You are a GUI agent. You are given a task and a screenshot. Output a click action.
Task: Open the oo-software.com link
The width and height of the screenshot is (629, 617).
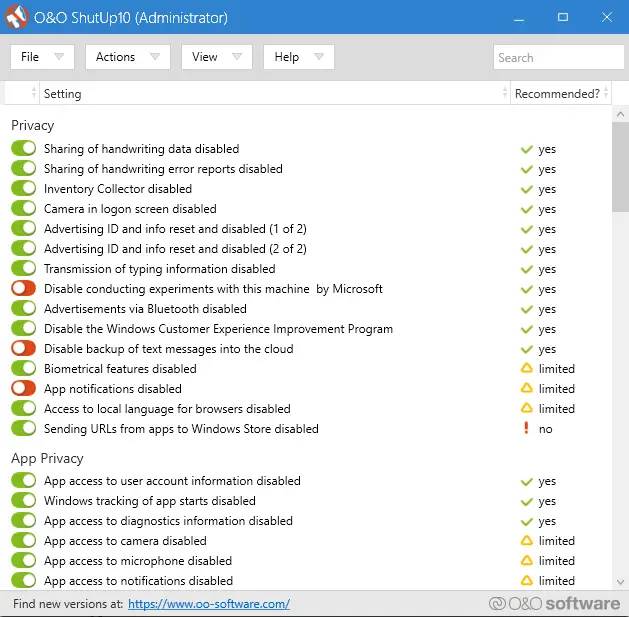tap(209, 604)
